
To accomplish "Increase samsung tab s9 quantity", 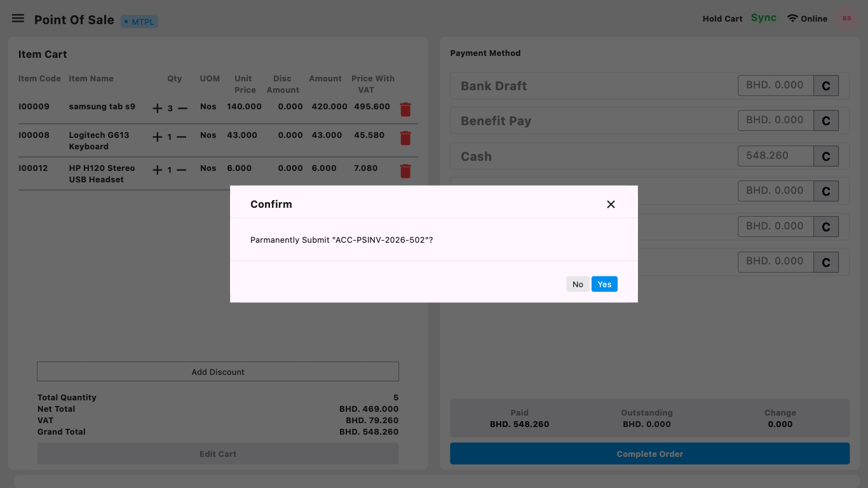I will (156, 108).
